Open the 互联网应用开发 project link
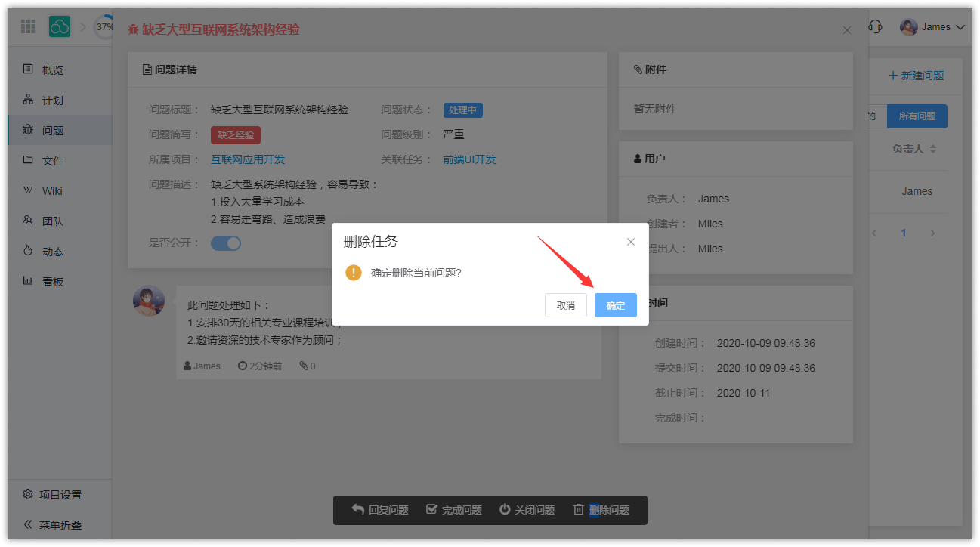980x547 pixels. tap(248, 159)
